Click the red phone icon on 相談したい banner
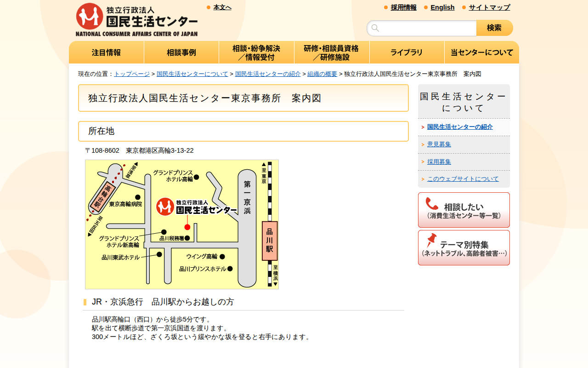The width and height of the screenshot is (588, 368). (x=432, y=203)
